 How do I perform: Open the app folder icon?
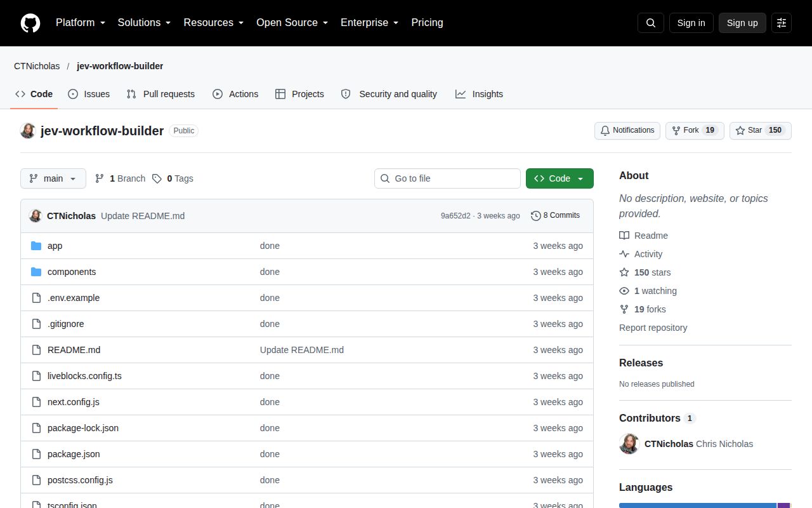click(x=36, y=246)
